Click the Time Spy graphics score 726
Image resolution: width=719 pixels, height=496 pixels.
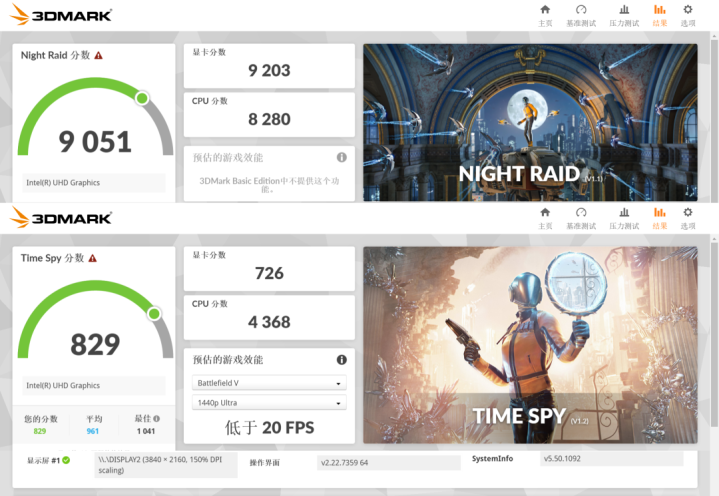point(269,273)
